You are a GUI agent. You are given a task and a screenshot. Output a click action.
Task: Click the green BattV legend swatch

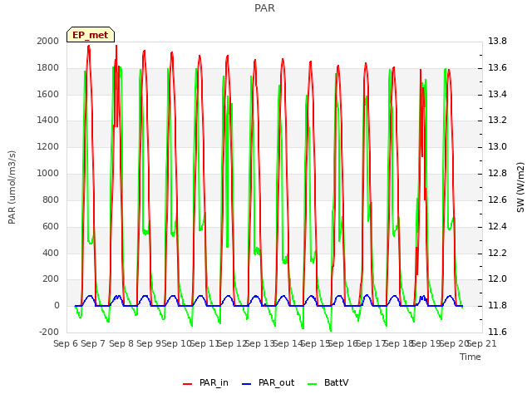pyautogui.click(x=313, y=384)
